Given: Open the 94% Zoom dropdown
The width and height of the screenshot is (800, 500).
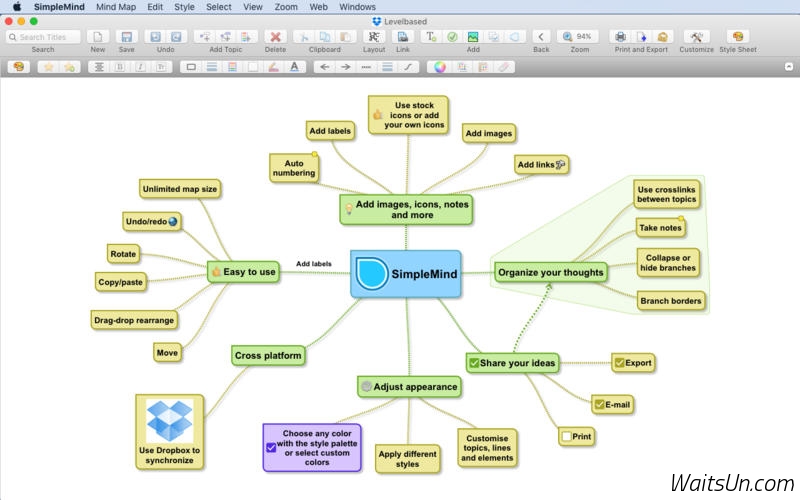Looking at the screenshot, I should coord(578,37).
